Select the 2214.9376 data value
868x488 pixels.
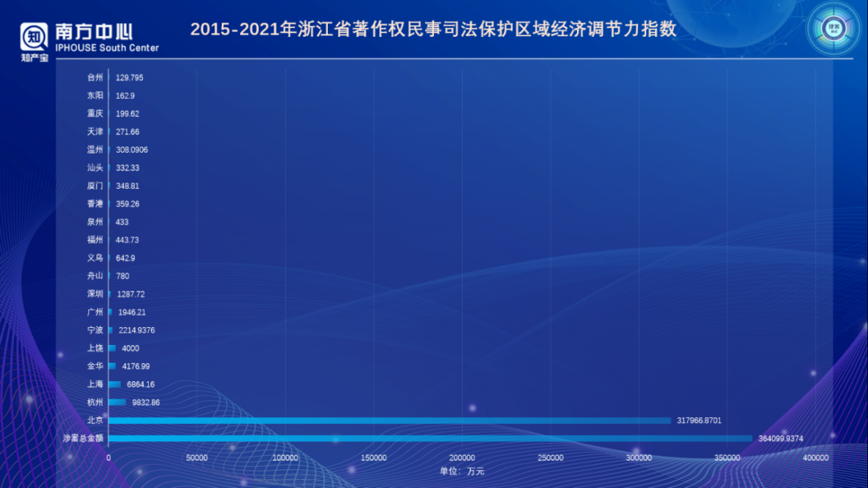(x=137, y=330)
